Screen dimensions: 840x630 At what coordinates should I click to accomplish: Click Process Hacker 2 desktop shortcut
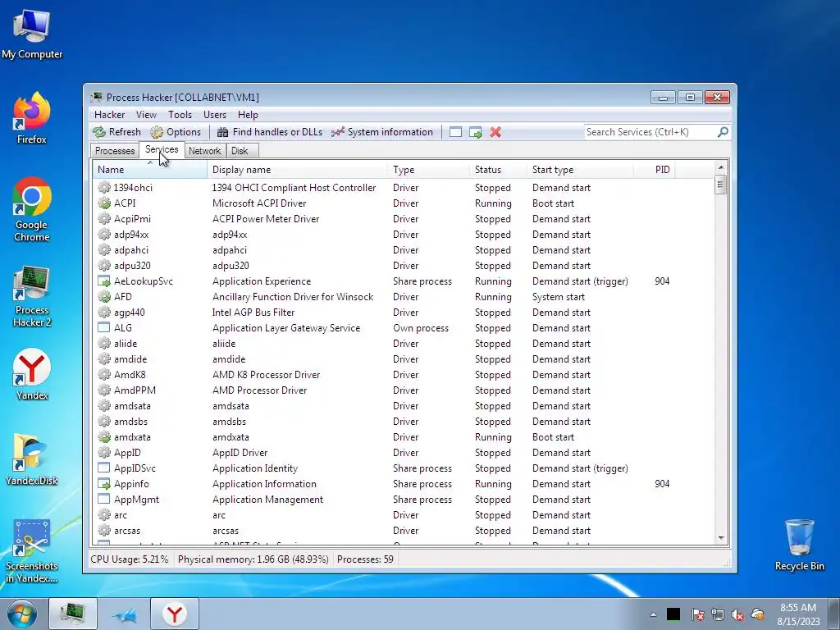[32, 295]
